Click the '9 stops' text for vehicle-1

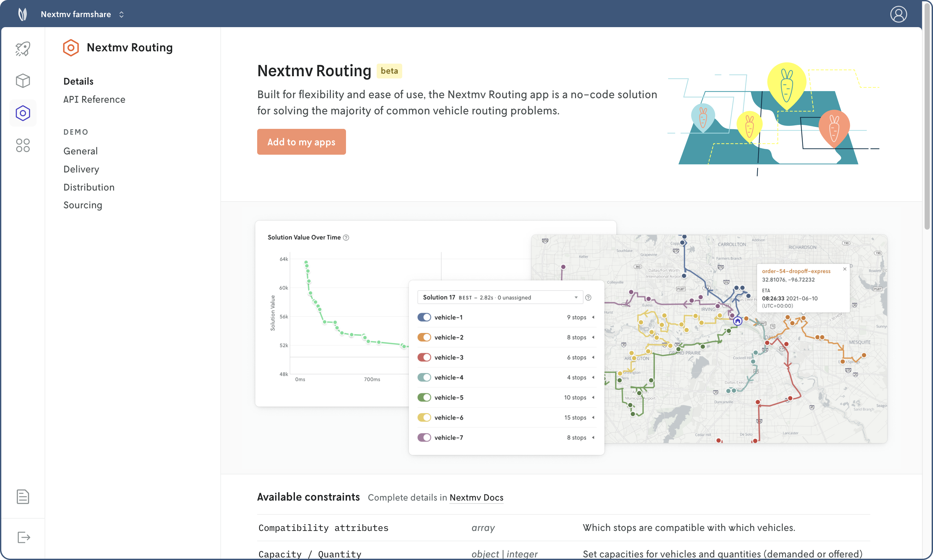click(x=576, y=317)
